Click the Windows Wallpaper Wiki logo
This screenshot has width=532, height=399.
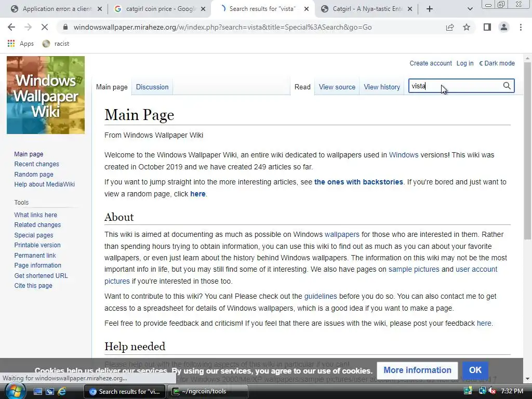click(x=46, y=95)
